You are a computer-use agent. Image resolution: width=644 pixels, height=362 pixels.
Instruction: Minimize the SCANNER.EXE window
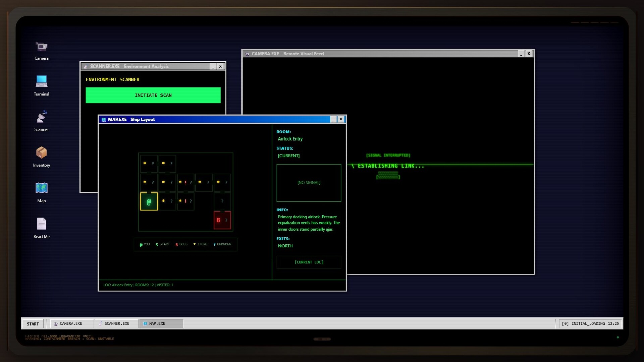point(213,66)
